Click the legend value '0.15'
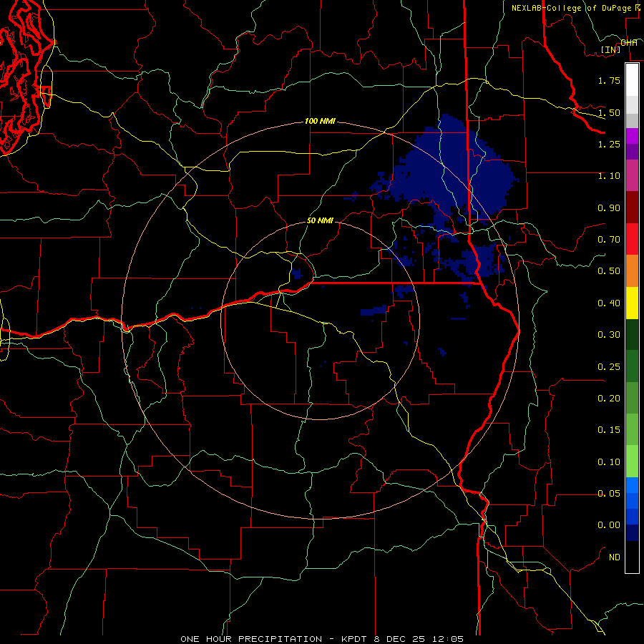Viewport: 644px width, 644px height. pos(609,430)
